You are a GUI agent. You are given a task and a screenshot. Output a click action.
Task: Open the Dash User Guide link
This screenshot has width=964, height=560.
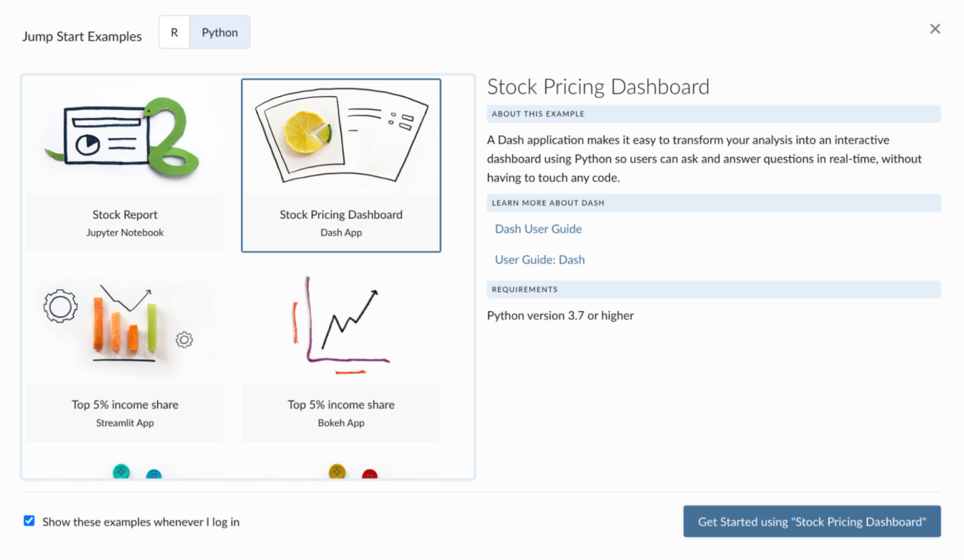pyautogui.click(x=538, y=229)
